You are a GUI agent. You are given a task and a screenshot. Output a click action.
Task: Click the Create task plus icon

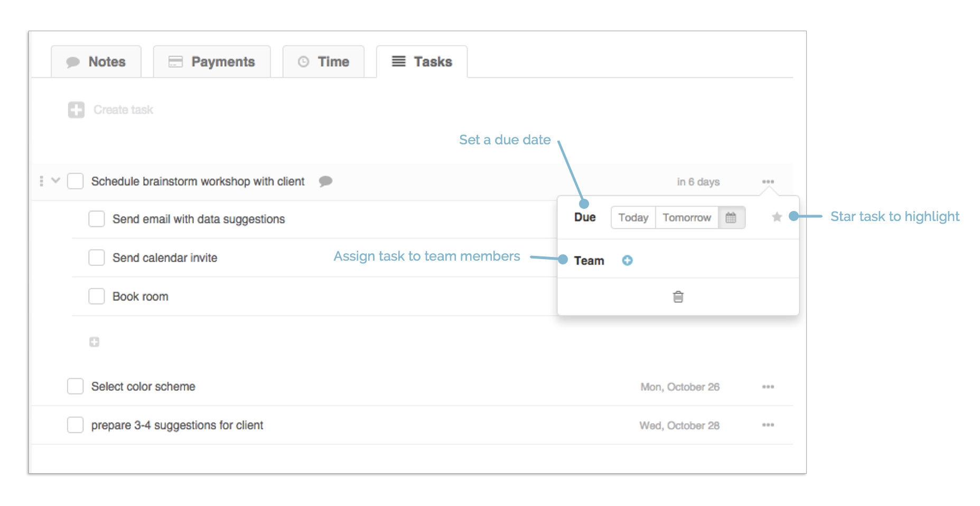coord(76,109)
